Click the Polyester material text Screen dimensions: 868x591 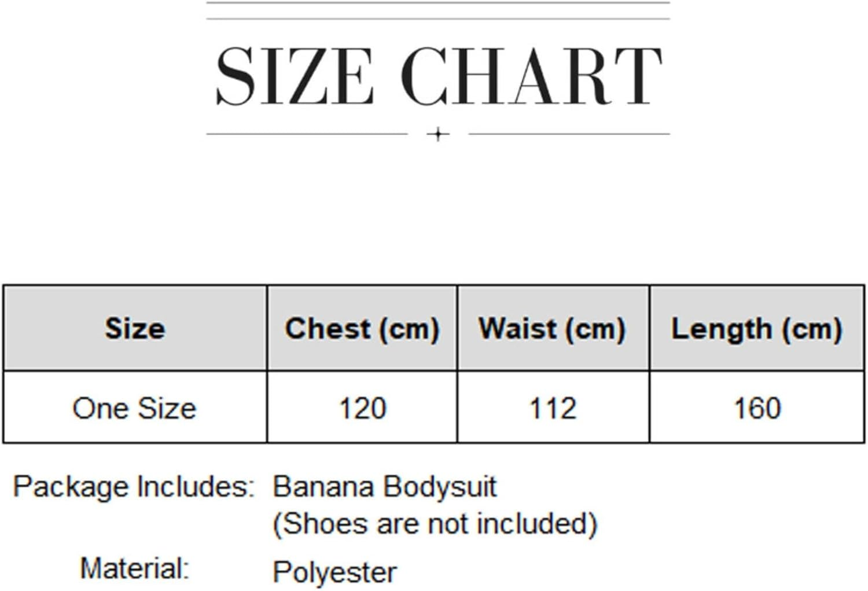tap(334, 572)
